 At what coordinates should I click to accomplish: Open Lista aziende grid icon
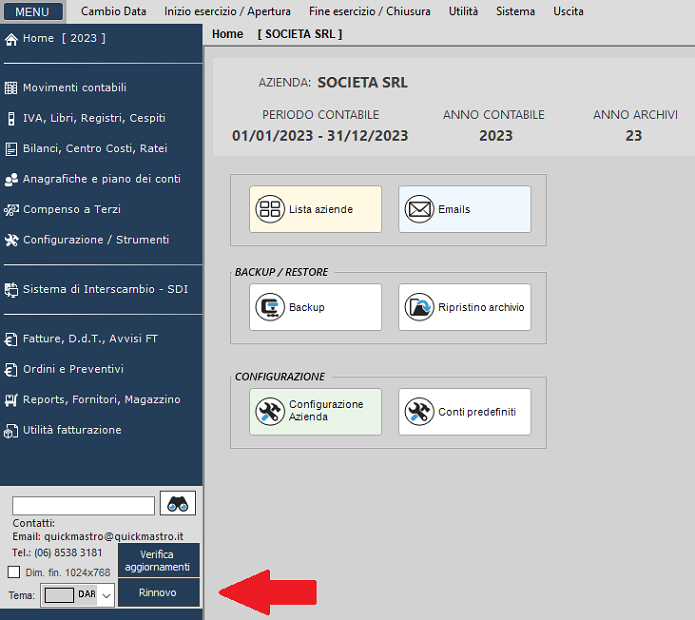(270, 210)
